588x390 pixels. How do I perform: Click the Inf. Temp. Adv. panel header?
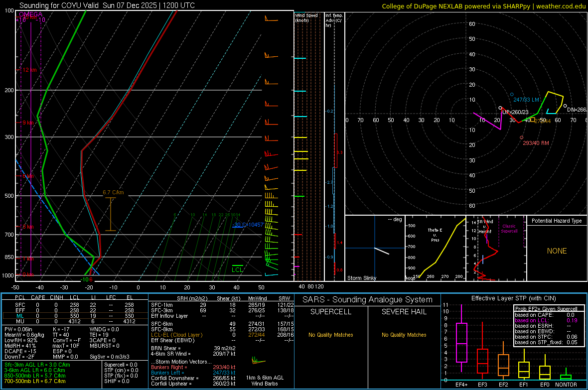click(x=334, y=20)
